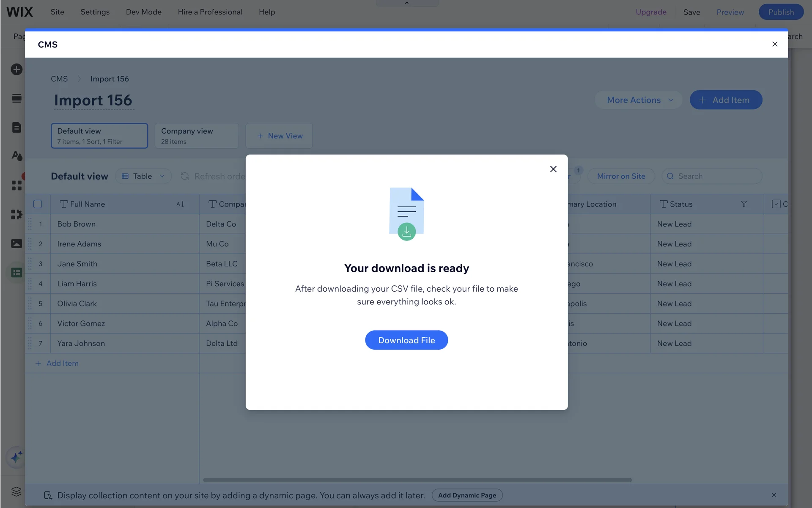Open the Media image icon in the sidebar

[16, 243]
